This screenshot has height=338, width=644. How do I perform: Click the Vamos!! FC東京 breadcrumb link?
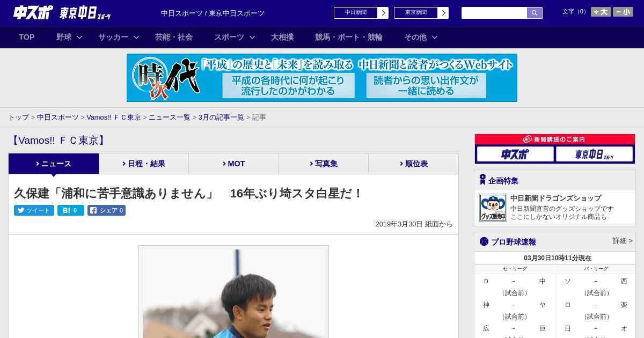tap(114, 117)
